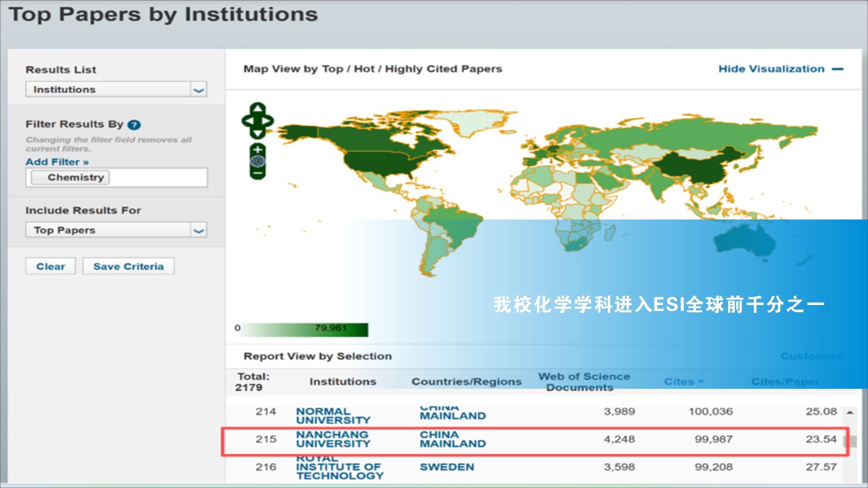The image size is (868, 488).
Task: Sort by Cites column arrow
Action: coord(701,382)
